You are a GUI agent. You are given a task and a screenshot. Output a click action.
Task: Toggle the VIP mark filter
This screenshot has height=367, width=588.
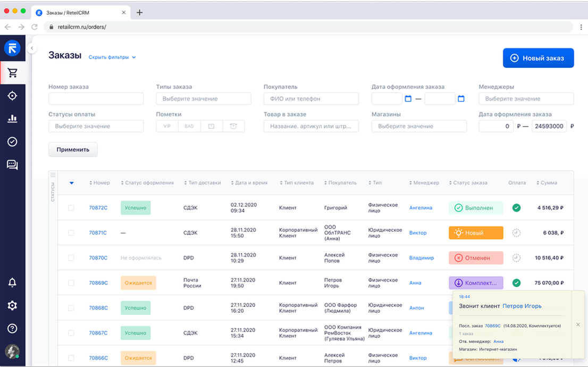(167, 126)
